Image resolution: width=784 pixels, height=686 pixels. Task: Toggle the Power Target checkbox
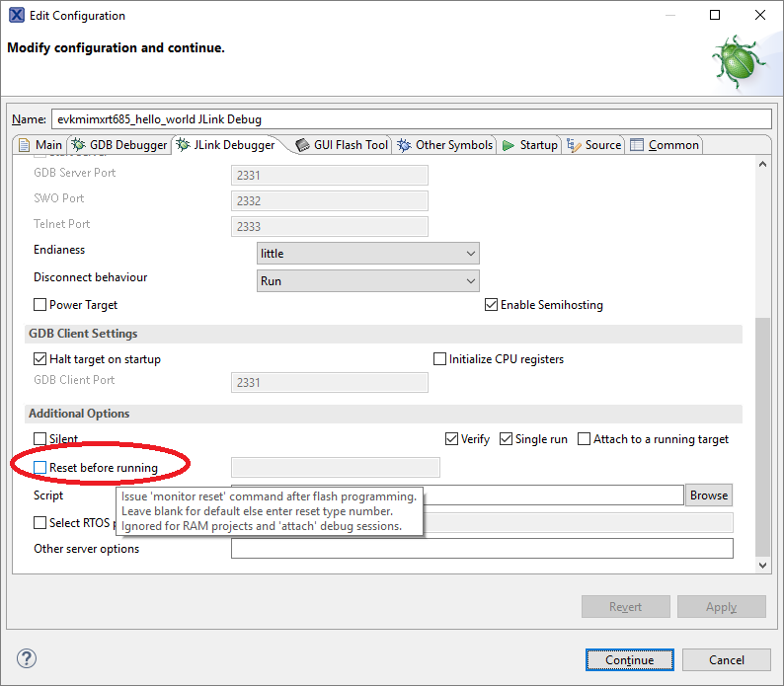point(40,305)
